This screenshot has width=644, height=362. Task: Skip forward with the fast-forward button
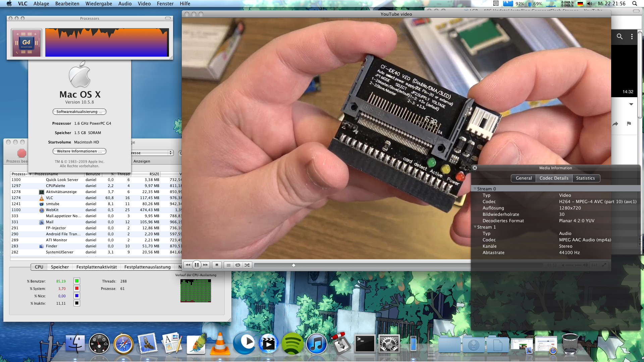206,265
